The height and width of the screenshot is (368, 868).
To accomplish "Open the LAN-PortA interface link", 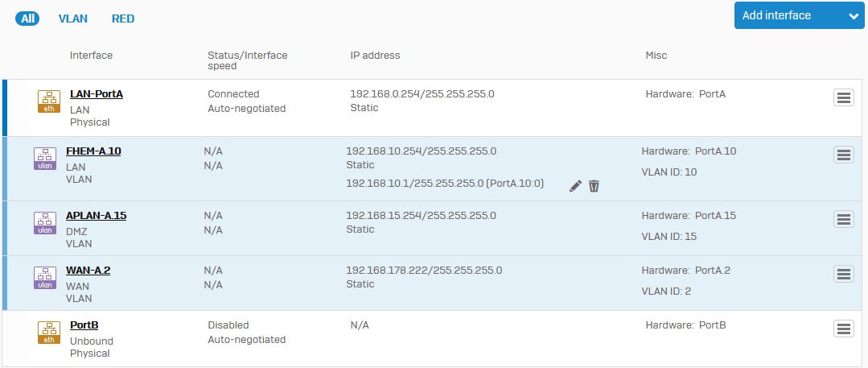I will click(x=97, y=94).
